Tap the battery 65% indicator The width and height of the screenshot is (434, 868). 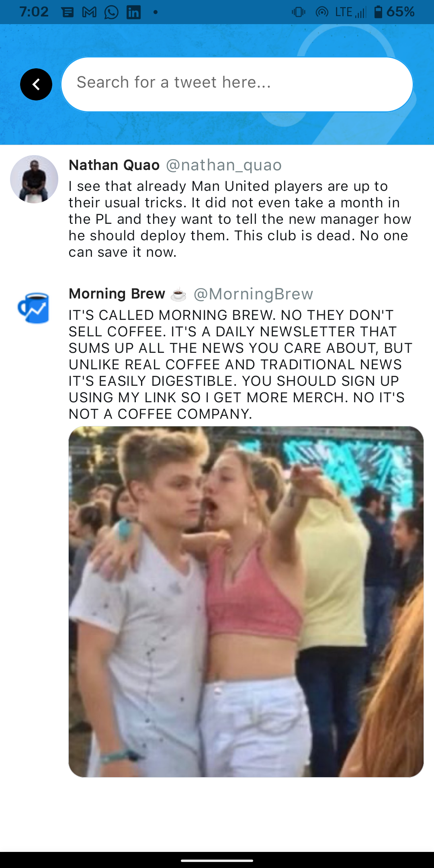pos(394,12)
